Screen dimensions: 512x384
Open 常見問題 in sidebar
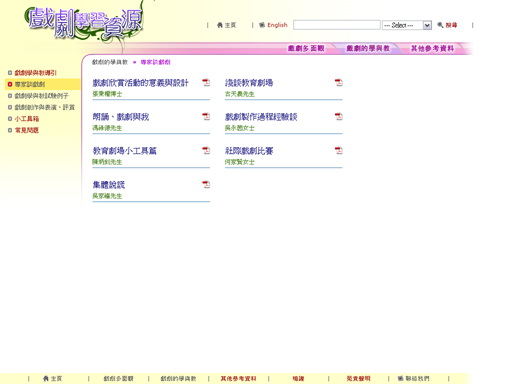click(x=27, y=130)
